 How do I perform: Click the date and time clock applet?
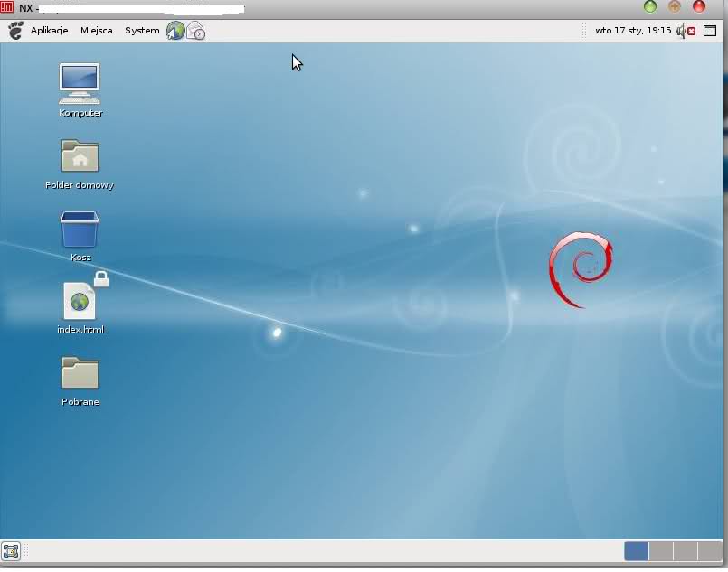633,31
